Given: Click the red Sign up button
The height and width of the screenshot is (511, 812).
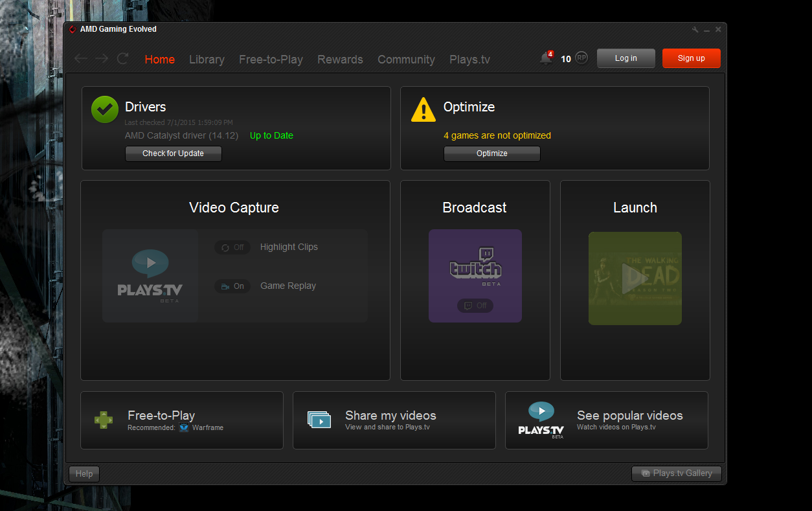Looking at the screenshot, I should pyautogui.click(x=691, y=58).
